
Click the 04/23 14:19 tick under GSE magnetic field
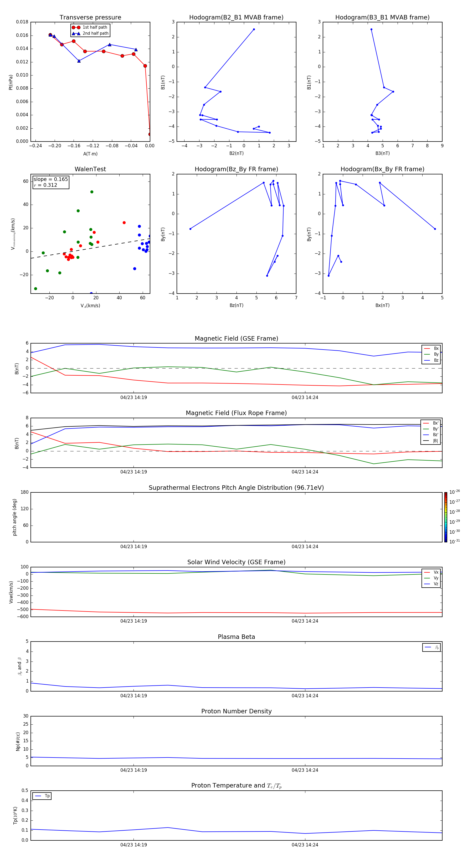tap(134, 397)
